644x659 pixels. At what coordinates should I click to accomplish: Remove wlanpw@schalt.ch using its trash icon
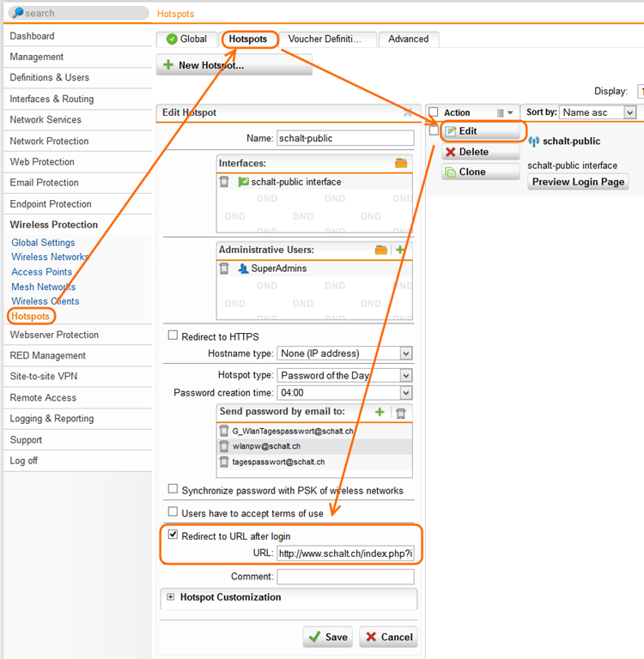[224, 446]
